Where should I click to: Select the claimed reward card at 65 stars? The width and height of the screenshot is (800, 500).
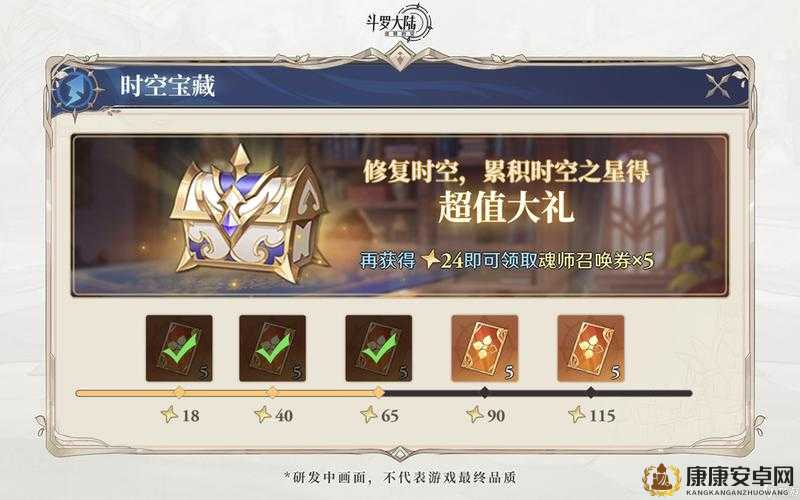379,348
